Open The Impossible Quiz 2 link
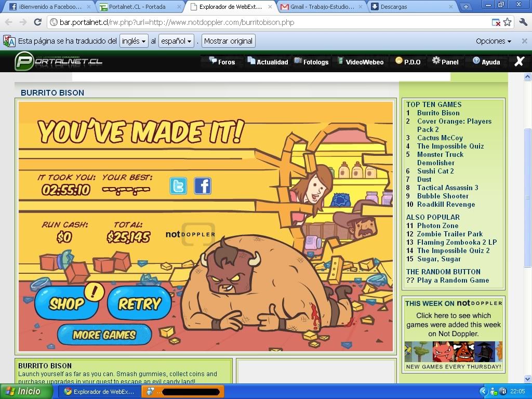 (453, 250)
